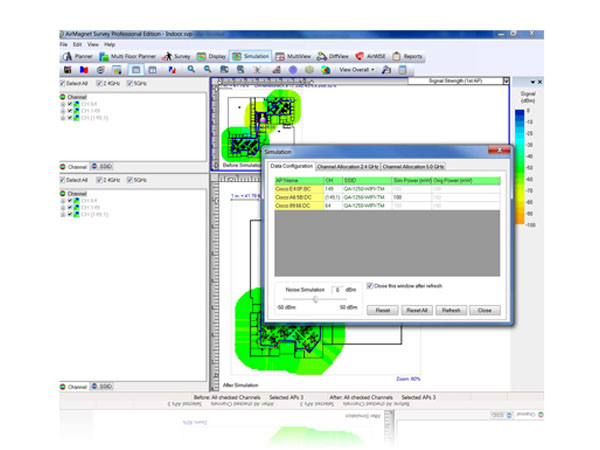The image size is (600, 450).
Task: Uncheck CH 64 in the upper channel tree
Action: (x=70, y=104)
